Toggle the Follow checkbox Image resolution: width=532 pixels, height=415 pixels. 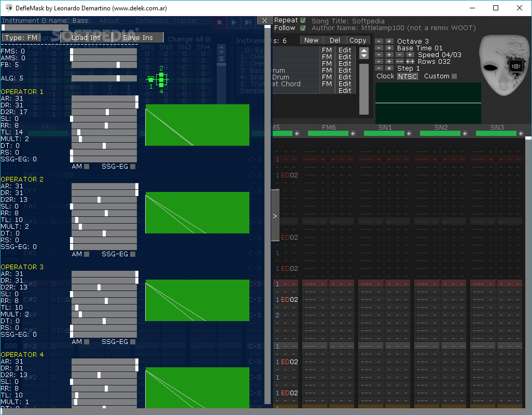pyautogui.click(x=303, y=28)
